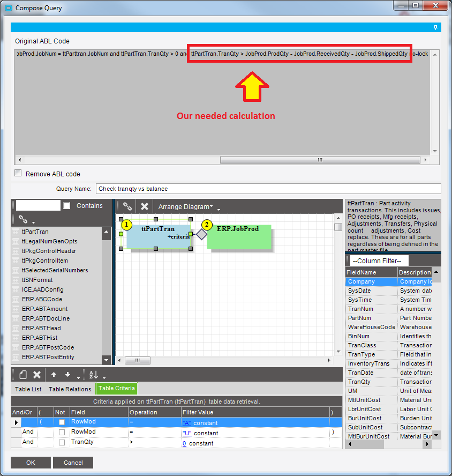Click the diagram horizontal scrollbar thumb
The height and width of the screenshot is (476, 452).
(138, 360)
